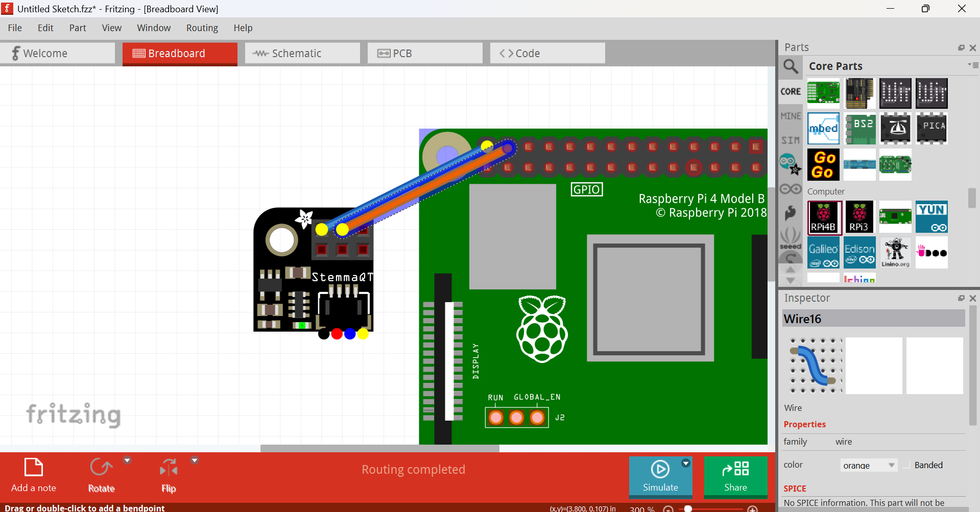Close the Inspector panel
The image size is (980, 512).
click(973, 298)
